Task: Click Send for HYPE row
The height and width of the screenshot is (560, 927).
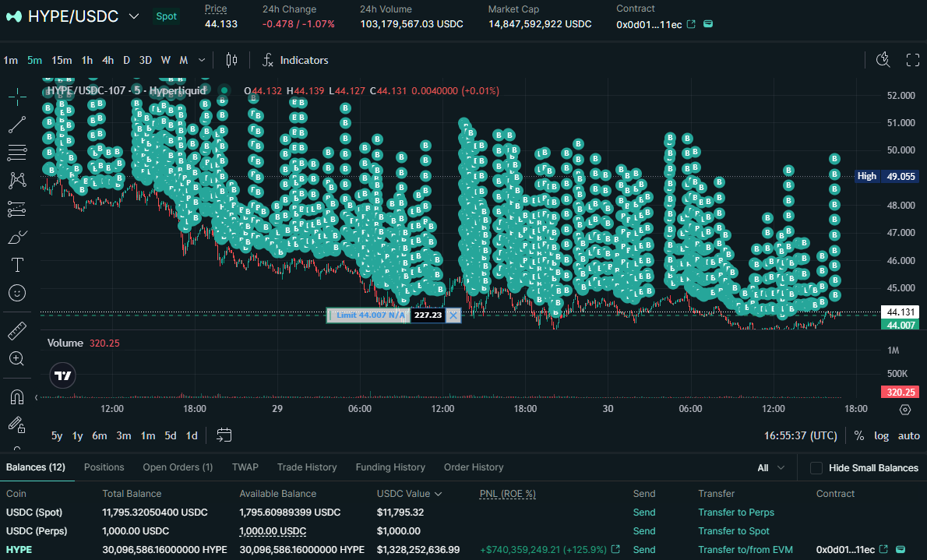Action: coord(643,549)
